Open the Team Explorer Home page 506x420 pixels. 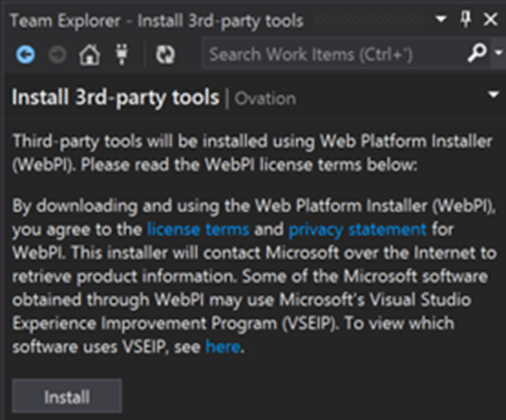[x=90, y=54]
